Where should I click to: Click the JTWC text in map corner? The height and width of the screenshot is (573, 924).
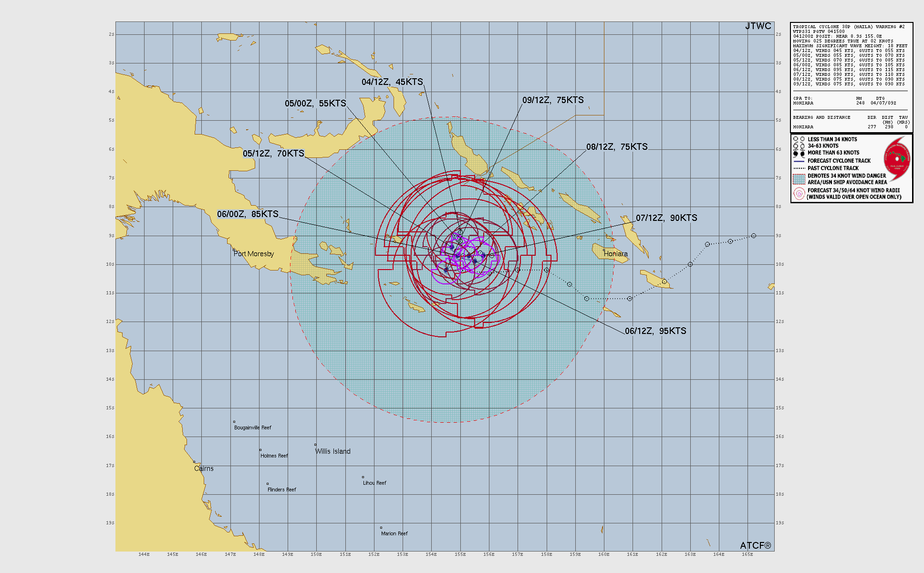click(x=758, y=26)
